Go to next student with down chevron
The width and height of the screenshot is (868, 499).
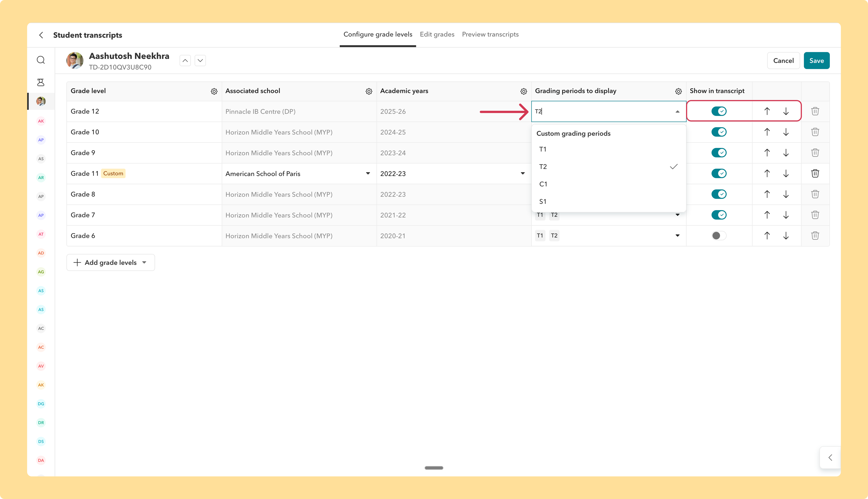(200, 61)
